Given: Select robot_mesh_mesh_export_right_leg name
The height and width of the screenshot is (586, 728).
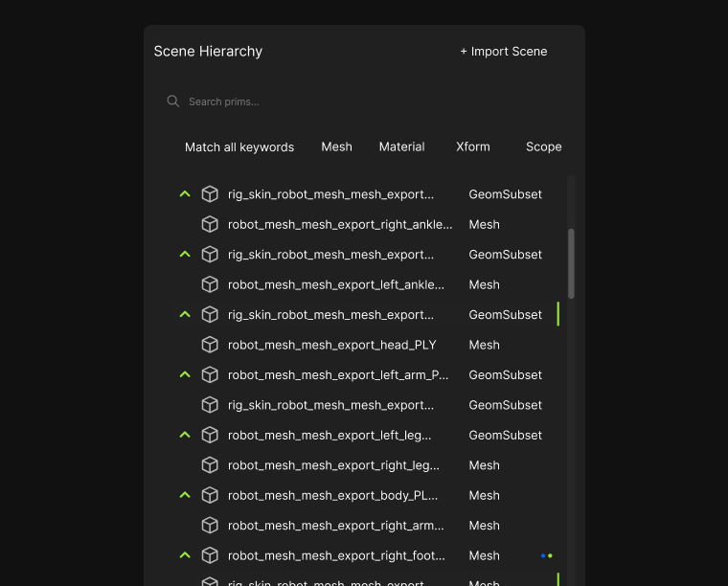Looking at the screenshot, I should click(x=333, y=465).
